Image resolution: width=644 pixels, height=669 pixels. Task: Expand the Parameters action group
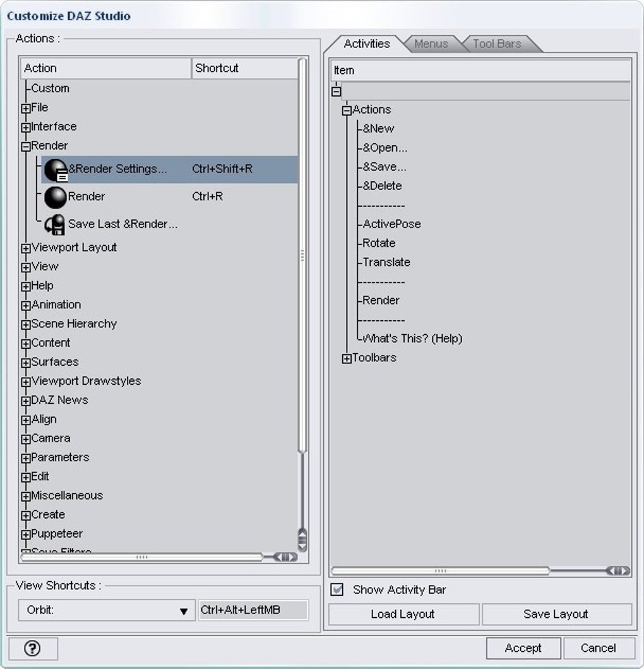(x=26, y=458)
